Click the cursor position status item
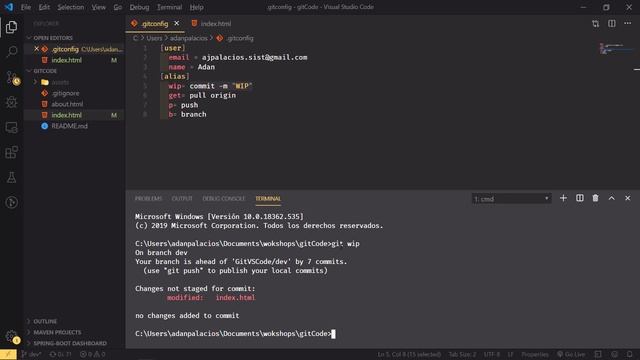This screenshot has width=640, height=360. pos(409,354)
